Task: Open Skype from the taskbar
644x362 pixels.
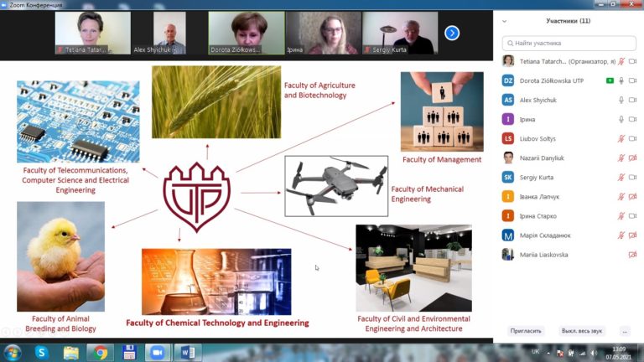Action: click(41, 353)
